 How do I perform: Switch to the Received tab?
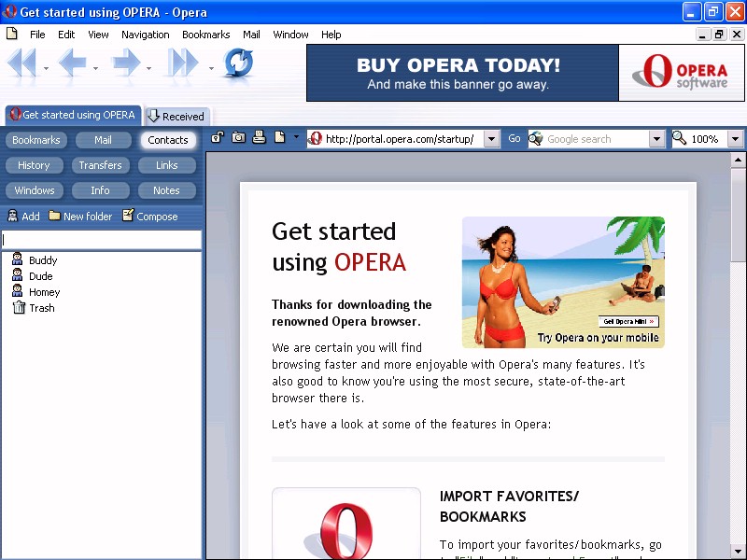click(176, 116)
